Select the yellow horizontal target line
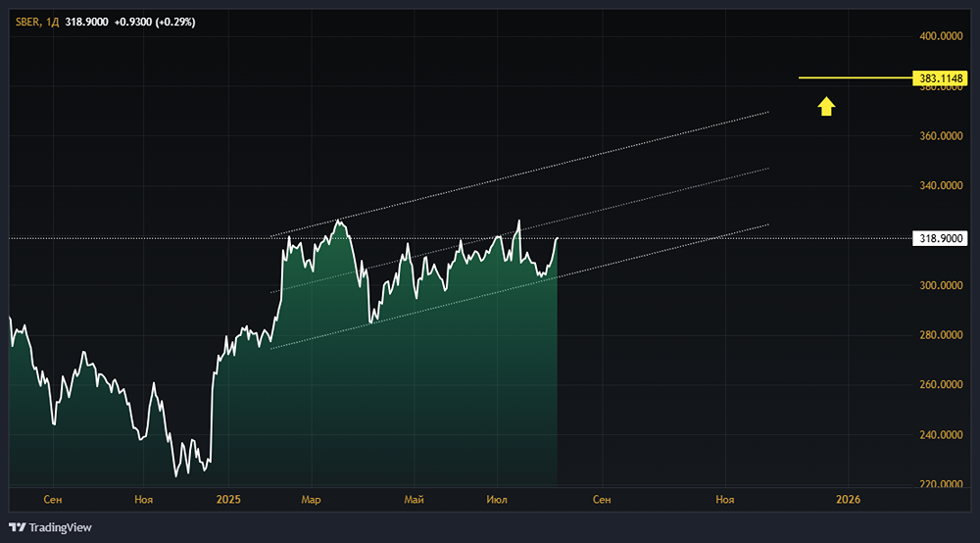 point(856,77)
